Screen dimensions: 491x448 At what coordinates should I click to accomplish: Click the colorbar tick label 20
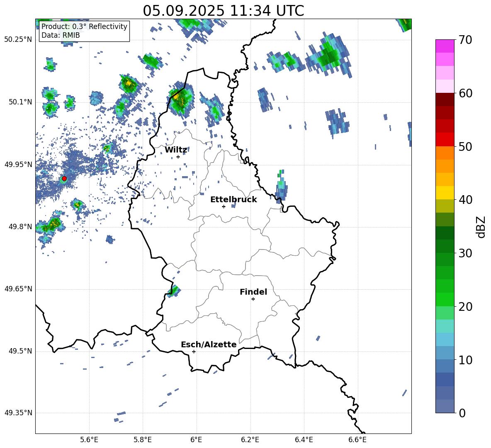(465, 307)
